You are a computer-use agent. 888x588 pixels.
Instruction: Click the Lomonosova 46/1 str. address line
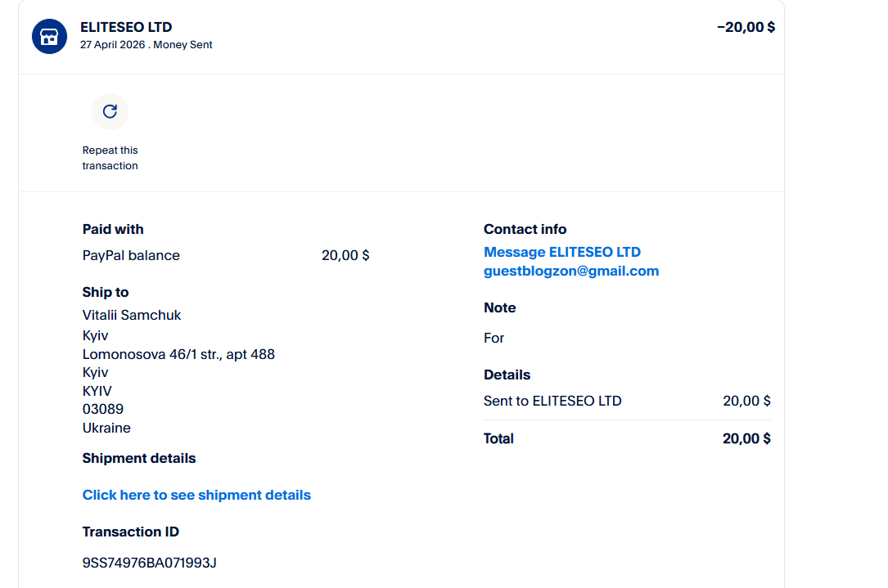178,354
